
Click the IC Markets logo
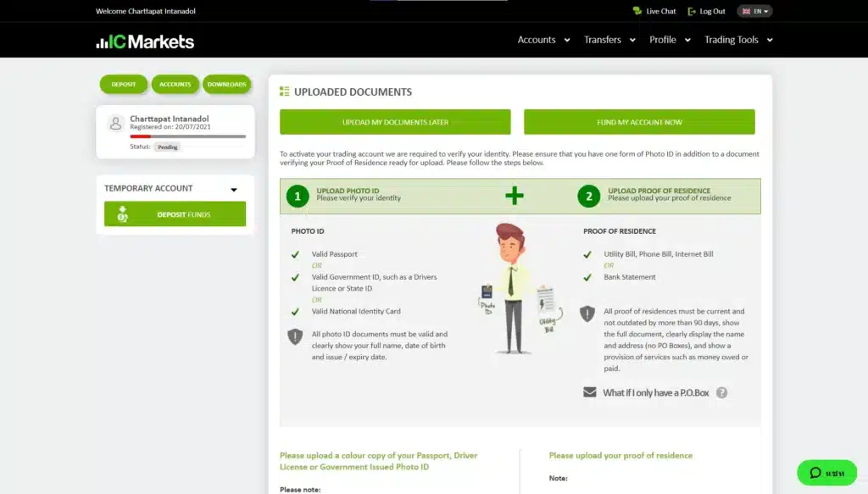point(145,42)
